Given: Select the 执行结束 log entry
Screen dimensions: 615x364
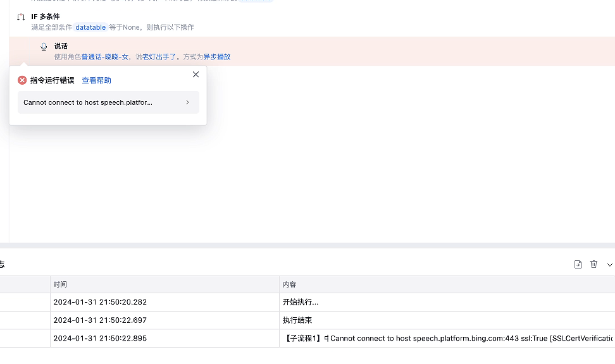Looking at the screenshot, I should click(297, 320).
